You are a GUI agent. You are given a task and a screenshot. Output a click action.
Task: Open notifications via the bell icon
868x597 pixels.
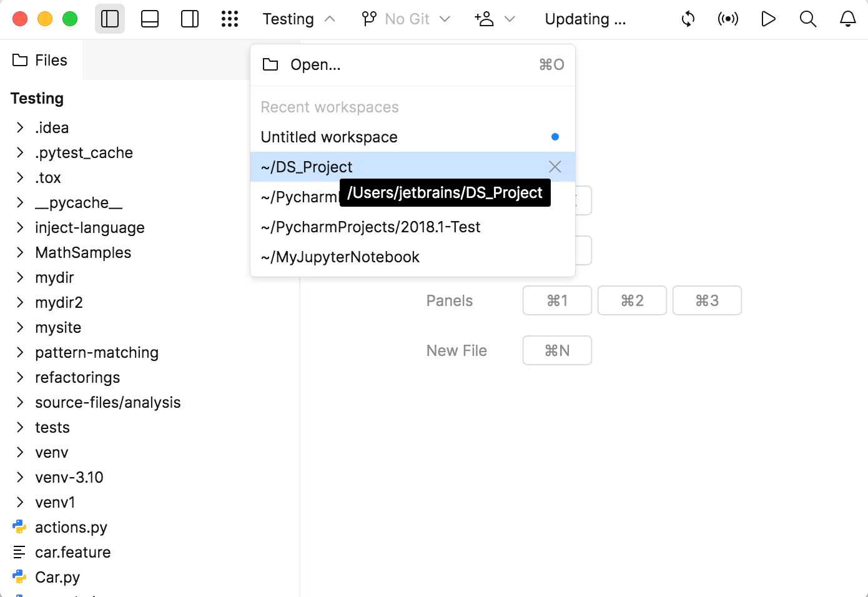[x=848, y=19]
